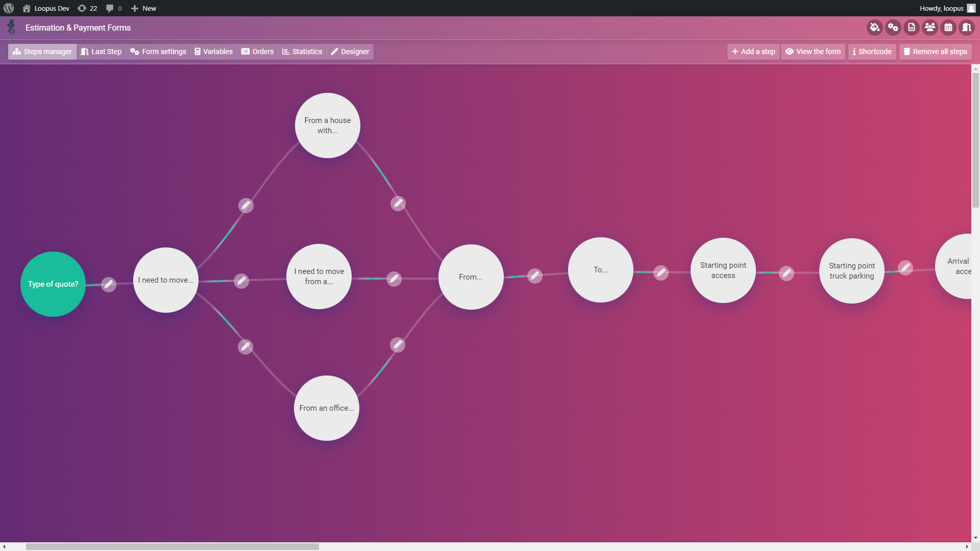
Task: Click the View the form button
Action: (x=813, y=52)
